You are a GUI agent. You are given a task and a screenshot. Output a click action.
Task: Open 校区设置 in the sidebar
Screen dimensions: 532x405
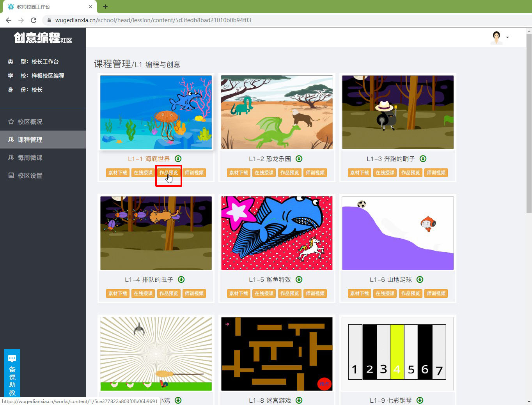[43, 175]
